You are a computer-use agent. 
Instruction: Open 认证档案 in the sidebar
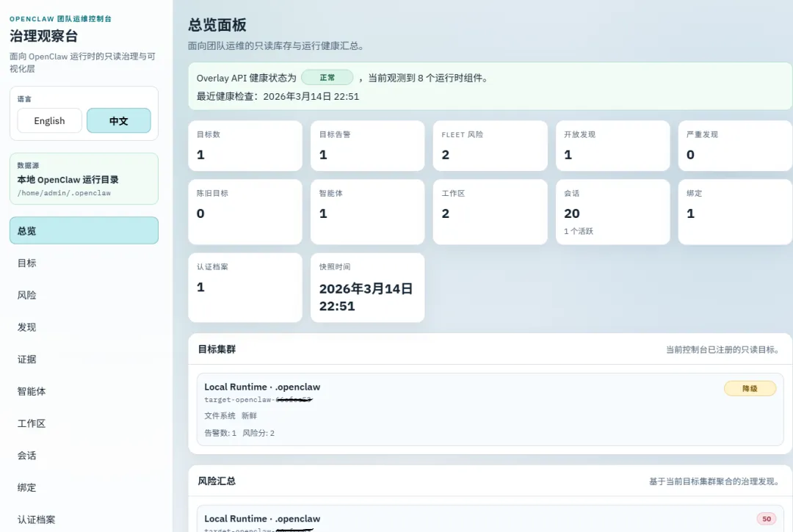(x=84, y=520)
